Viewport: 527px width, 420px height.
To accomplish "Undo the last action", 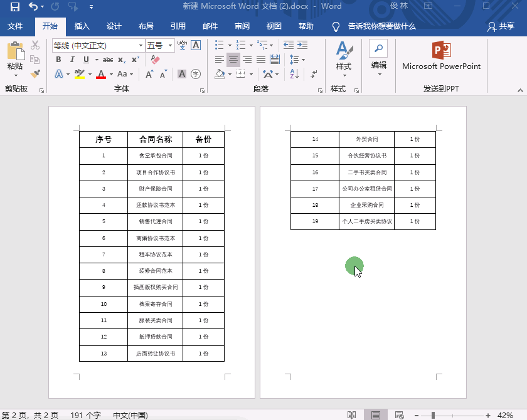I will tap(33, 6).
